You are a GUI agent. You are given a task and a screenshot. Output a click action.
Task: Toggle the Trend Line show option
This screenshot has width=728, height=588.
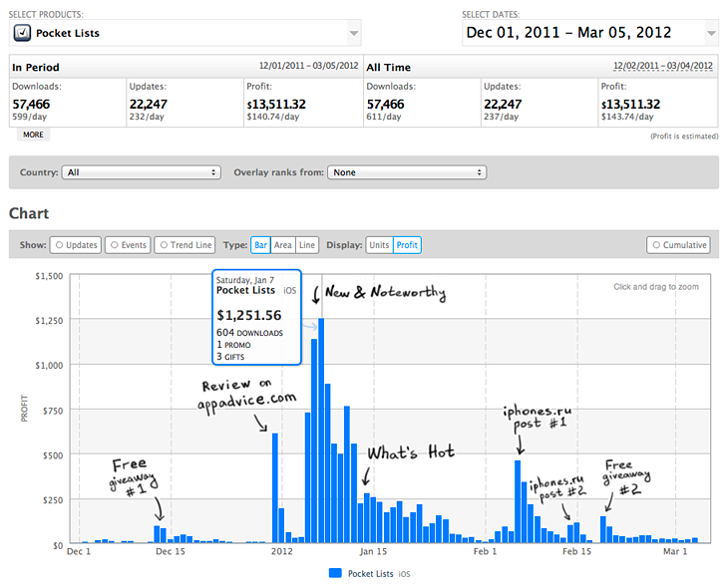185,245
